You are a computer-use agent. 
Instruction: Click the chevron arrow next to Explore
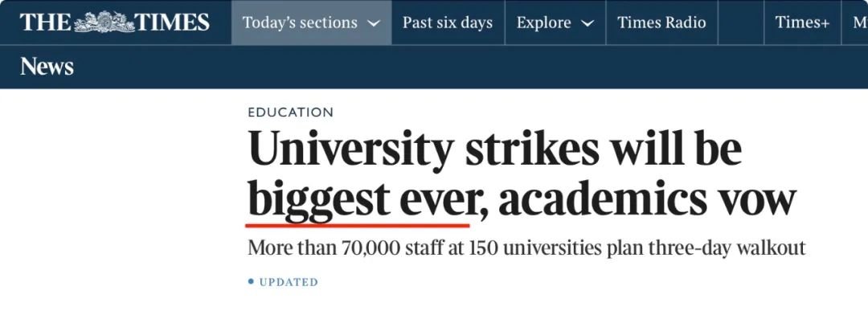click(588, 24)
